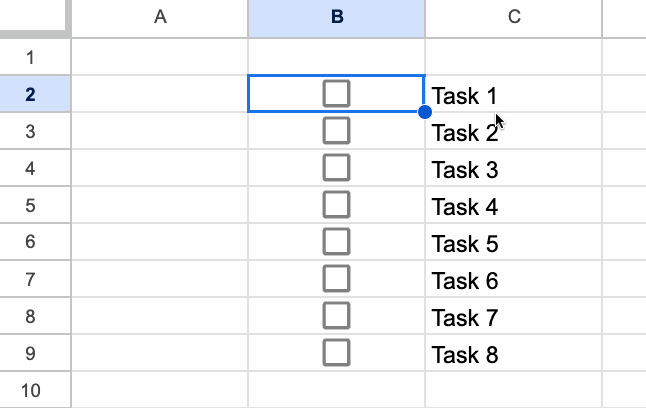Click the Task 8 text cell
646x408 pixels.
tap(514, 354)
